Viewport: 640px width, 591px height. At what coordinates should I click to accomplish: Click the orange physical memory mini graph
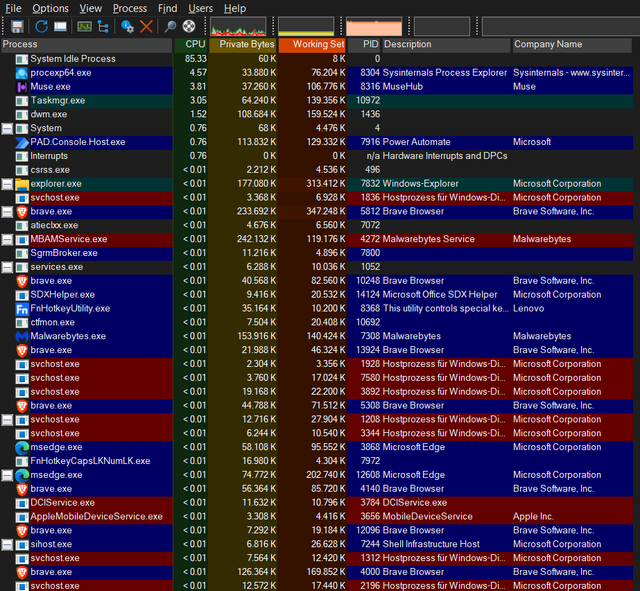click(374, 27)
